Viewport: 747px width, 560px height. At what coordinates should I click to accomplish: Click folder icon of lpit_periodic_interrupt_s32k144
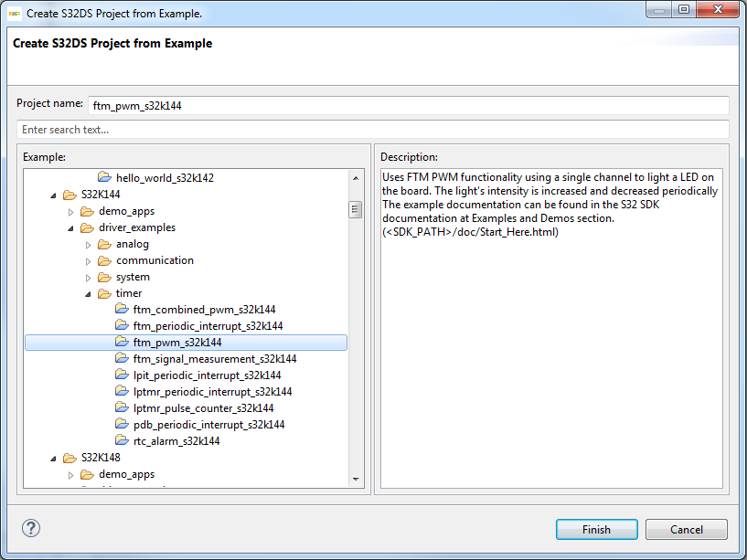pyautogui.click(x=122, y=375)
